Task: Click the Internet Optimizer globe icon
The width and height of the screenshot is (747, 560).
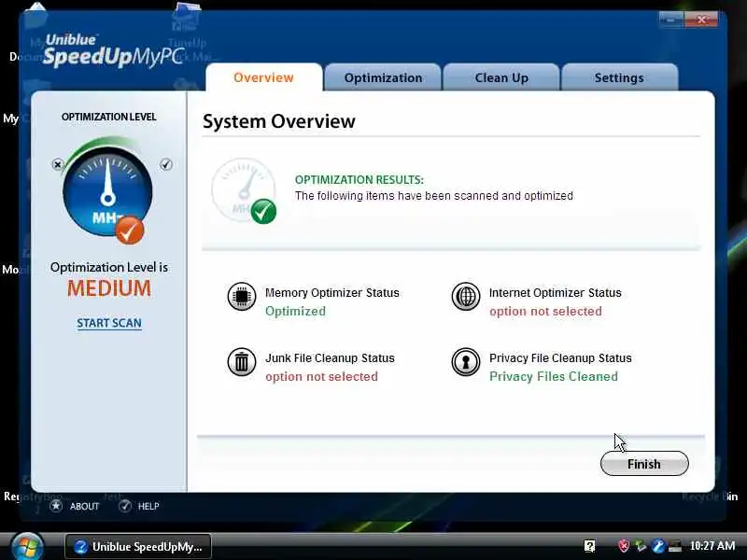Action: pos(465,296)
